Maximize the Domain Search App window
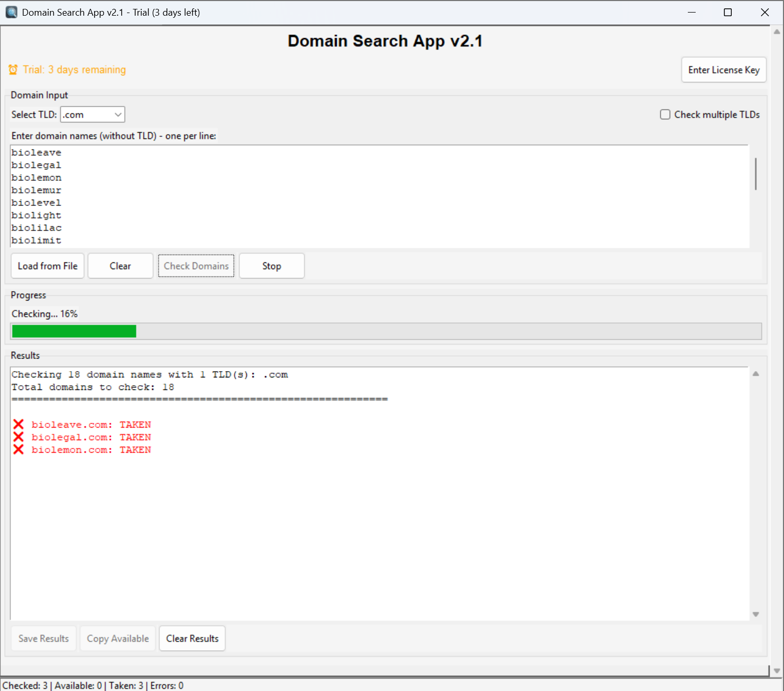 728,12
